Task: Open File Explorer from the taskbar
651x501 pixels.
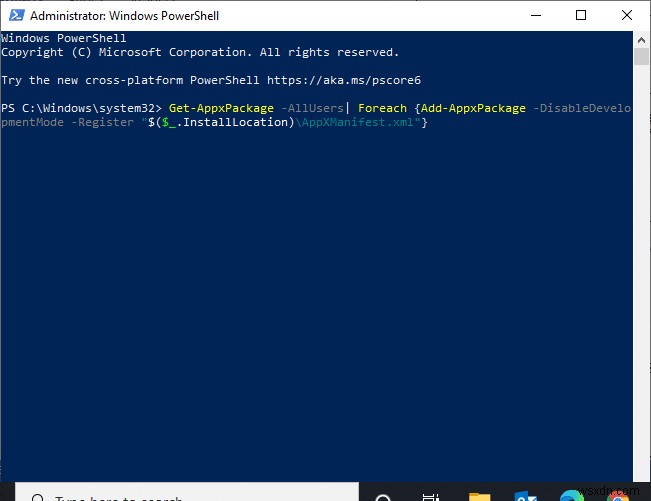Action: click(479, 497)
